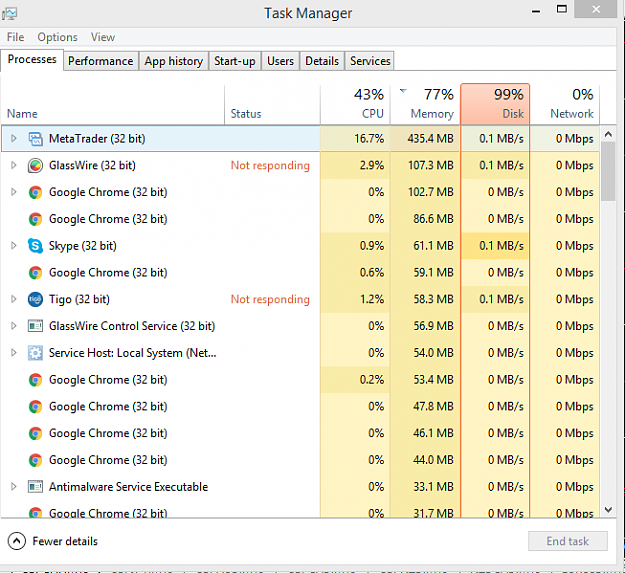Switch to the Details tab
Image resolution: width=625 pixels, height=573 pixels.
[322, 61]
